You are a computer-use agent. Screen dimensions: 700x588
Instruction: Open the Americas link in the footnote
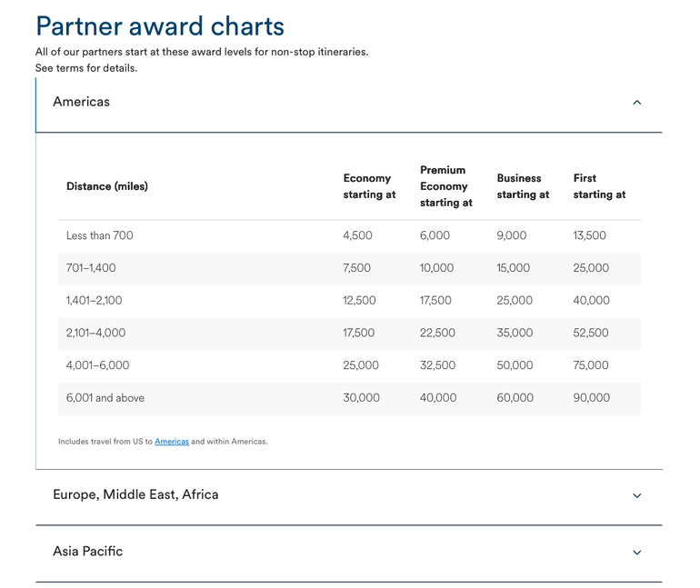pos(172,442)
